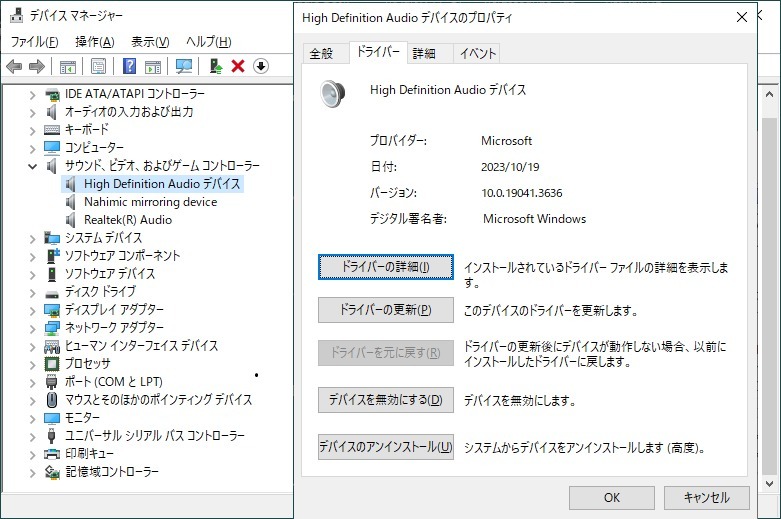Click the print queue printer icon
Image resolution: width=781 pixels, height=519 pixels.
[52, 454]
